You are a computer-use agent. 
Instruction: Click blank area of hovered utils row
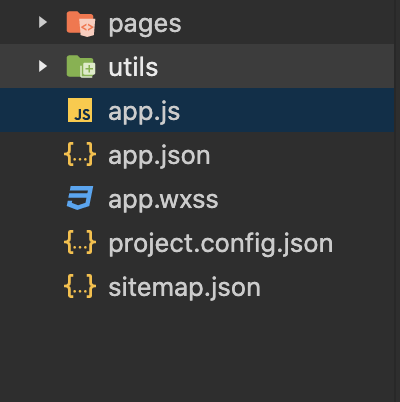coord(277,66)
